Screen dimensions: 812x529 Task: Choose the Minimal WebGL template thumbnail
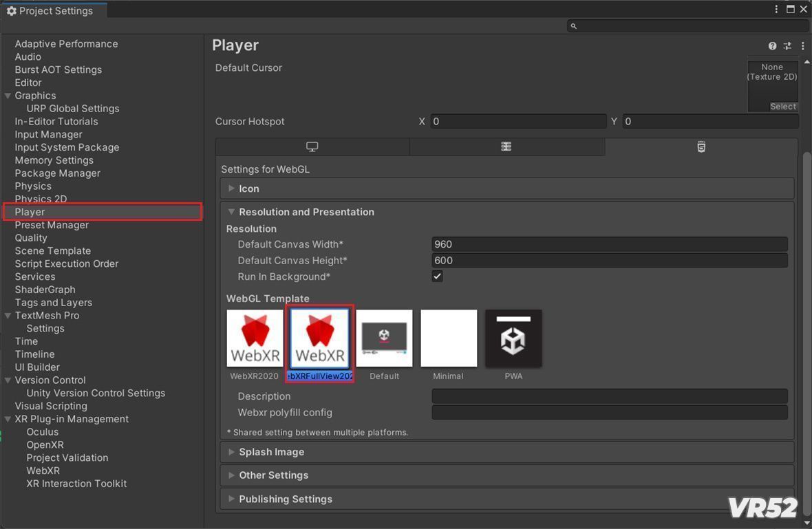tap(449, 338)
